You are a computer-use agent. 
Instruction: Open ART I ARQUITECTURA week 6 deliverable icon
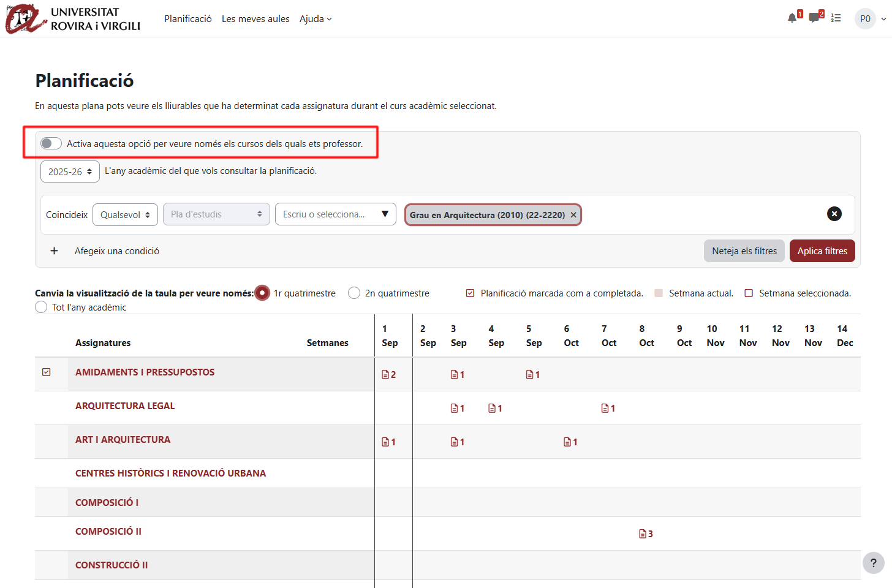tap(567, 442)
